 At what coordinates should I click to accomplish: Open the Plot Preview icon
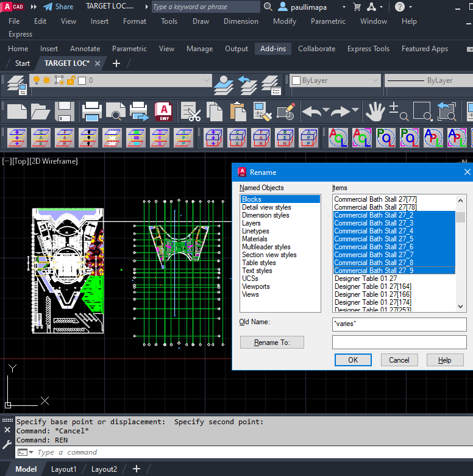tap(116, 112)
